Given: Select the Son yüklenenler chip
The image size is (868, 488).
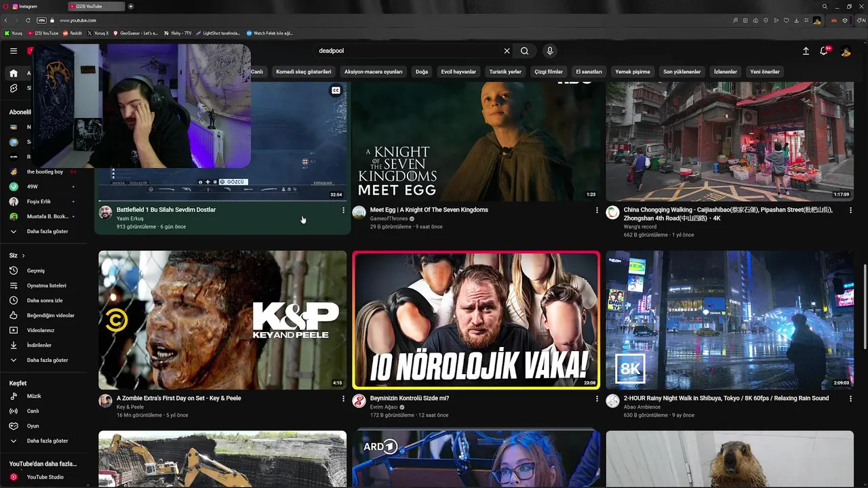Looking at the screenshot, I should (x=682, y=71).
